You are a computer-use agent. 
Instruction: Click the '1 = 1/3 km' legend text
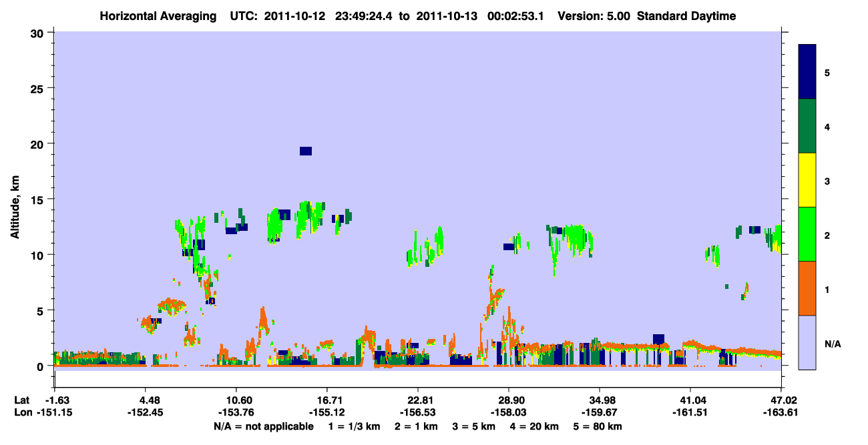(353, 426)
